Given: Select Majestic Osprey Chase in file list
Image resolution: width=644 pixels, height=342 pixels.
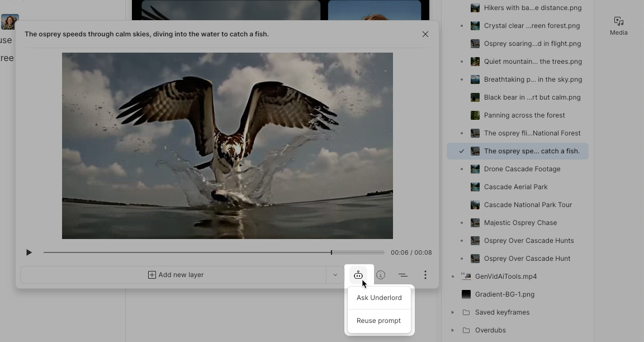Looking at the screenshot, I should click(520, 223).
